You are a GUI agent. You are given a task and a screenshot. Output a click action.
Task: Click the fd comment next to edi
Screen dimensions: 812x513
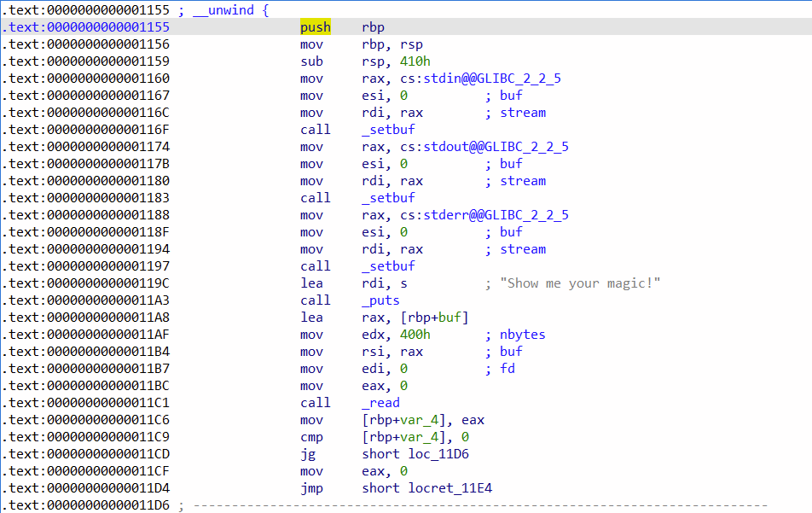tap(507, 368)
